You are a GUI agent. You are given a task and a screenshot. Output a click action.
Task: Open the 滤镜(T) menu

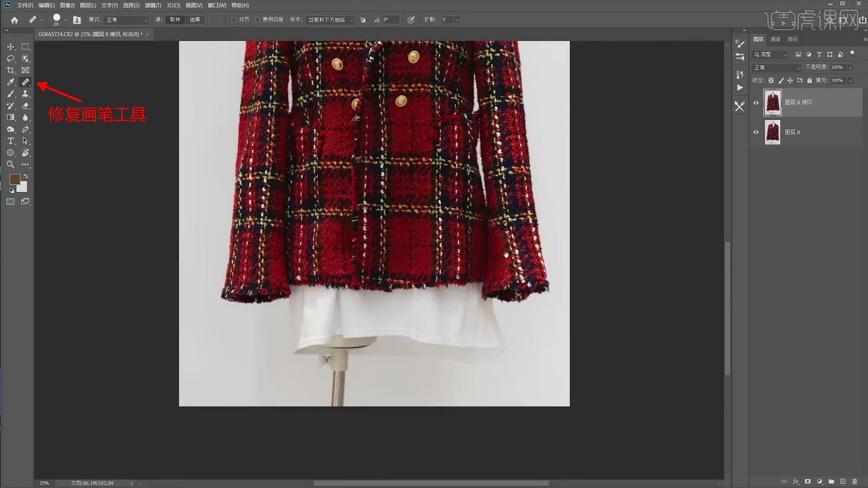[x=153, y=5]
